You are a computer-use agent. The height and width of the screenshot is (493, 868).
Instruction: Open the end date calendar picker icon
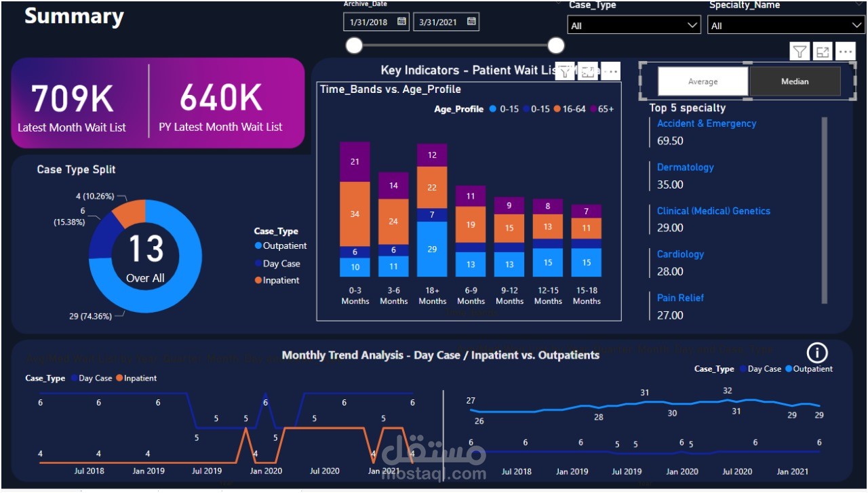point(472,22)
